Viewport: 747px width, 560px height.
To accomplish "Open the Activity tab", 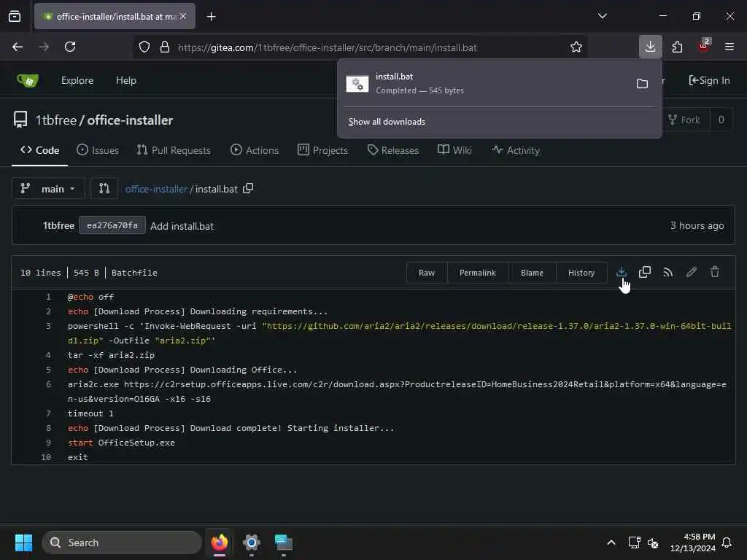I will click(x=516, y=150).
